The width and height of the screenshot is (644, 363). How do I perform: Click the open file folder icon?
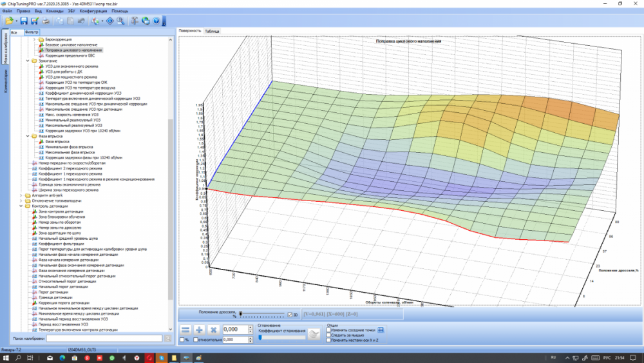click(9, 21)
